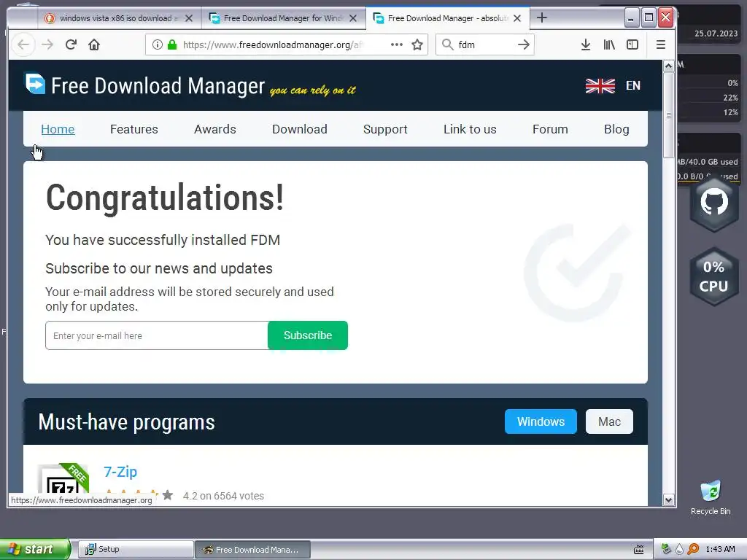Image resolution: width=747 pixels, height=560 pixels.
Task: Open the browser home page icon
Action: pos(94,44)
